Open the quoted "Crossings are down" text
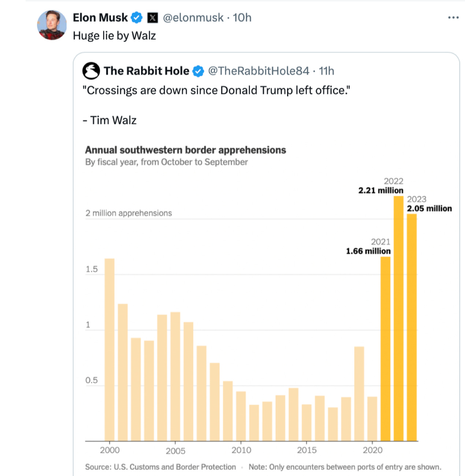 (x=216, y=90)
